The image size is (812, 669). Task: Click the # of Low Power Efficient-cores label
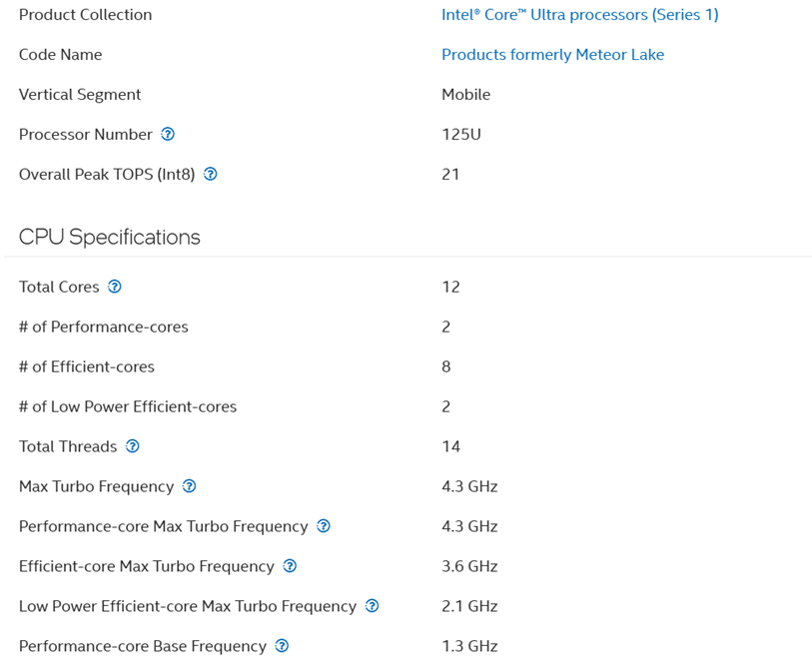[128, 406]
